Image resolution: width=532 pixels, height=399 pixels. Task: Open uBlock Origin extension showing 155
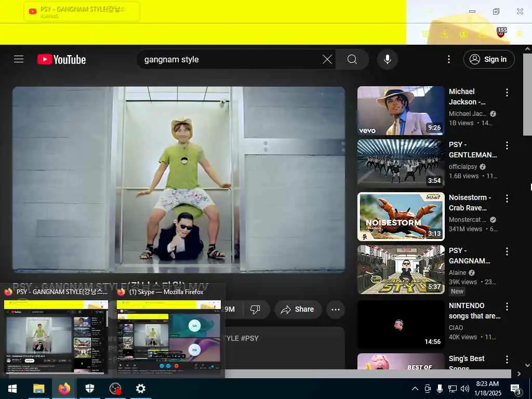[501, 33]
